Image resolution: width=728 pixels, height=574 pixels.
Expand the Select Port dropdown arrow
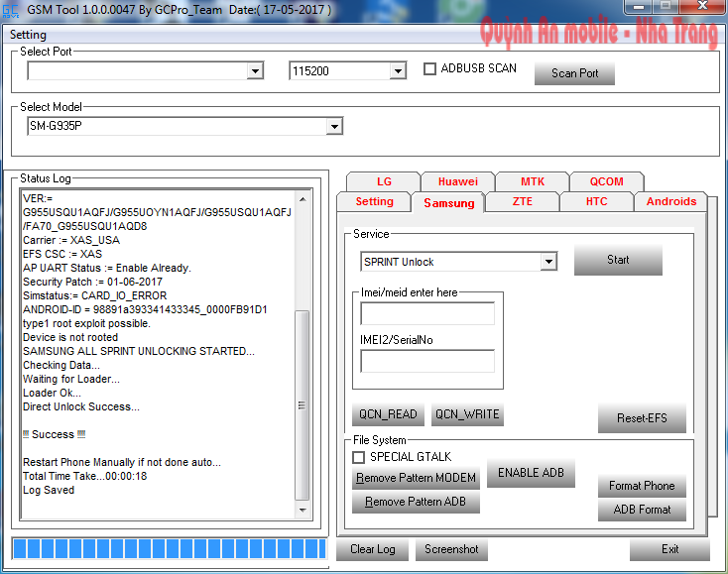255,71
